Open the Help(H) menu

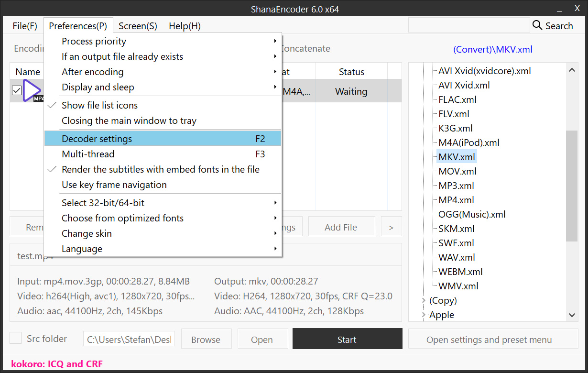(x=185, y=26)
